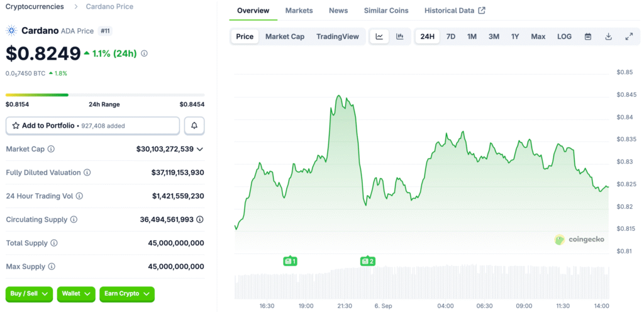Open external link icon beside Historical Data

tap(482, 10)
